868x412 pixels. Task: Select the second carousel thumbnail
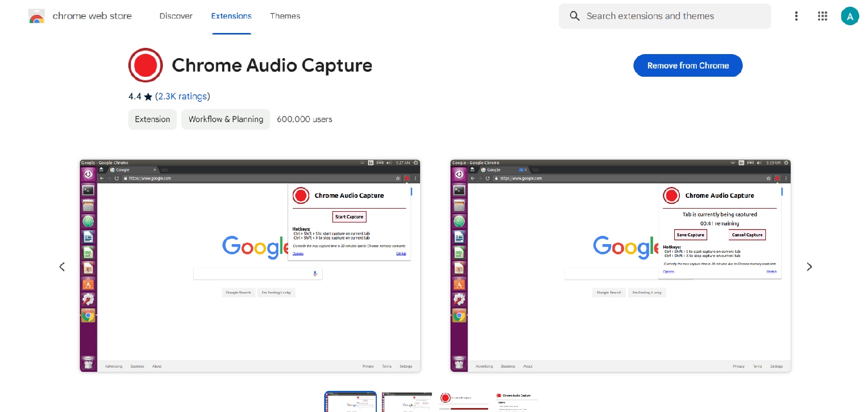(407, 402)
